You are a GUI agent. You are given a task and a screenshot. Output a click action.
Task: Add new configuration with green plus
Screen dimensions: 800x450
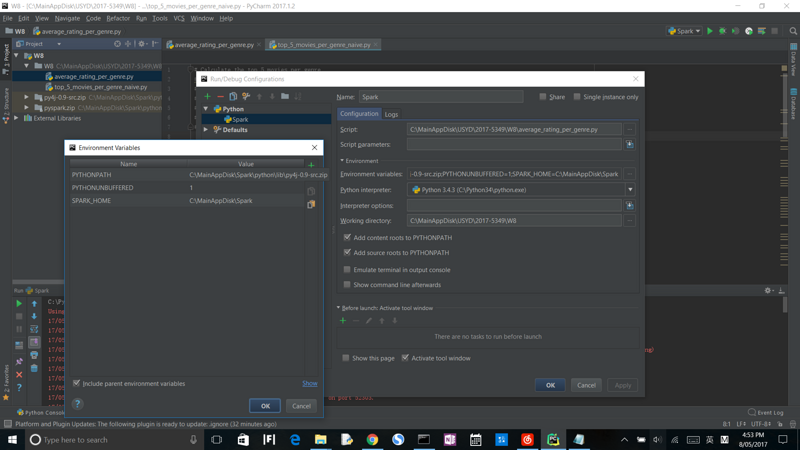tap(207, 96)
